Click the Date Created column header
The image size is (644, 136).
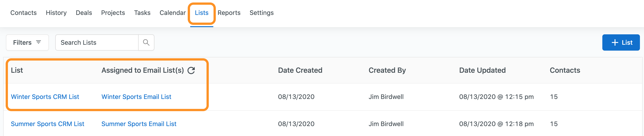[x=300, y=70]
